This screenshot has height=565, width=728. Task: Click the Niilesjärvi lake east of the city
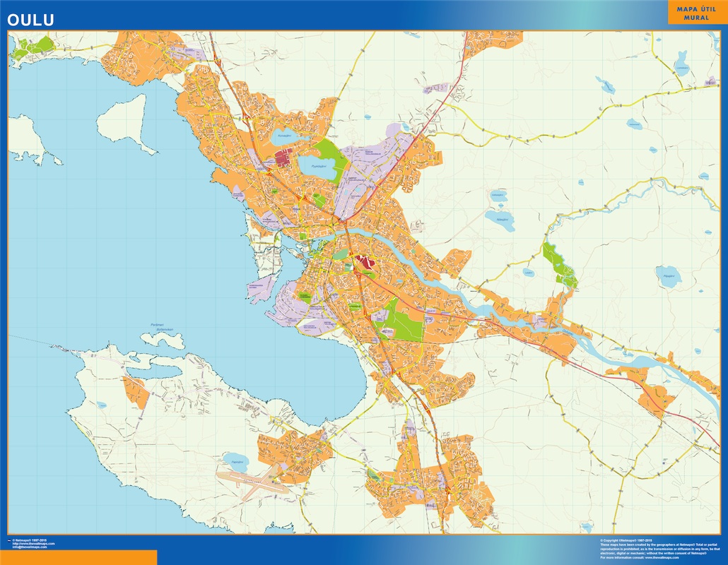501,220
